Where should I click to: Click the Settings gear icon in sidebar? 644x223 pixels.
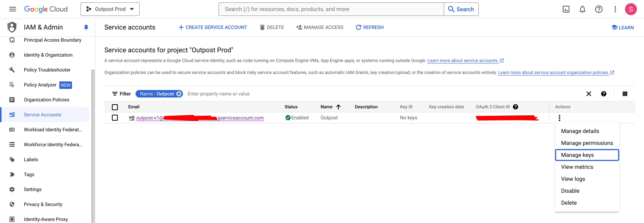click(12, 189)
